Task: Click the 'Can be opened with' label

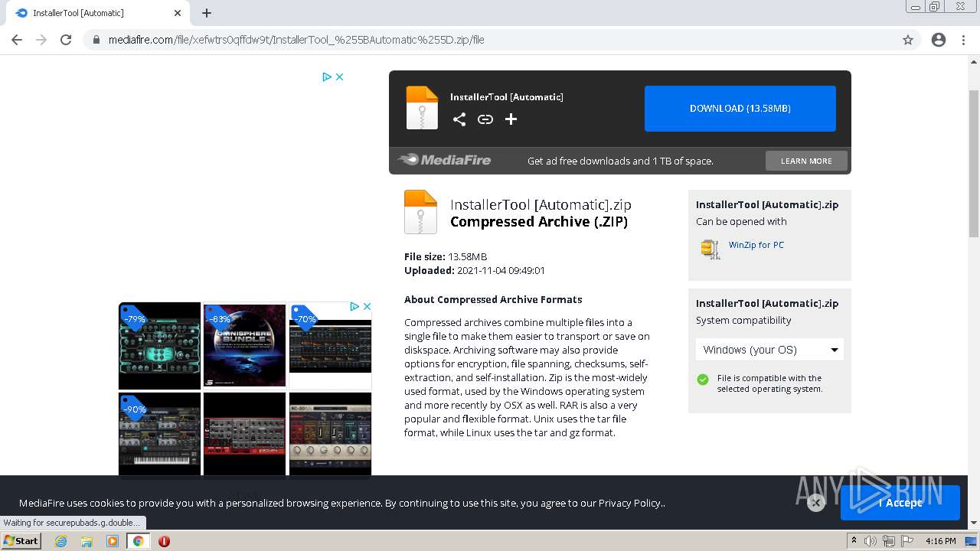Action: tap(741, 221)
